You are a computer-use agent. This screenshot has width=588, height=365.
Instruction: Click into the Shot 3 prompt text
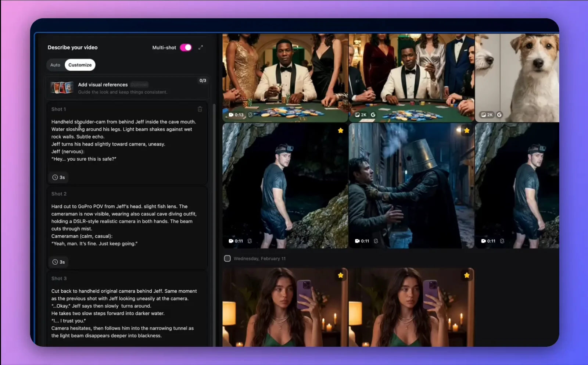[x=124, y=313]
